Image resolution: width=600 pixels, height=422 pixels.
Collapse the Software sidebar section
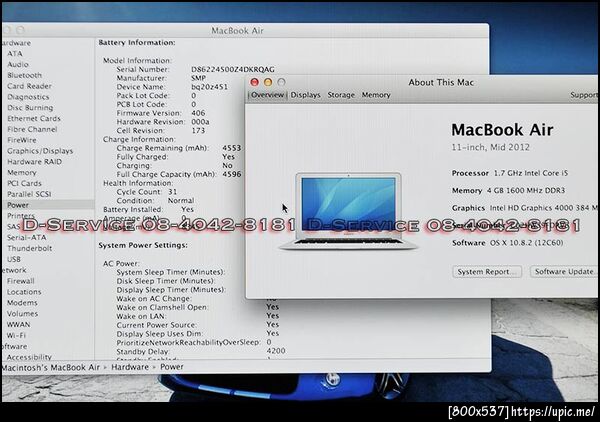tap(14, 346)
